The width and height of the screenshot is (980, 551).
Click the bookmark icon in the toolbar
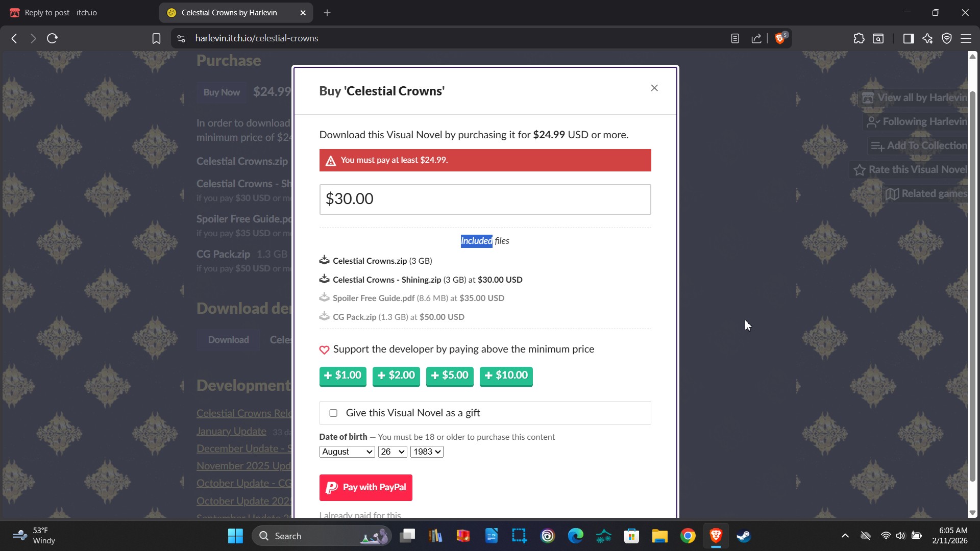(x=157, y=38)
